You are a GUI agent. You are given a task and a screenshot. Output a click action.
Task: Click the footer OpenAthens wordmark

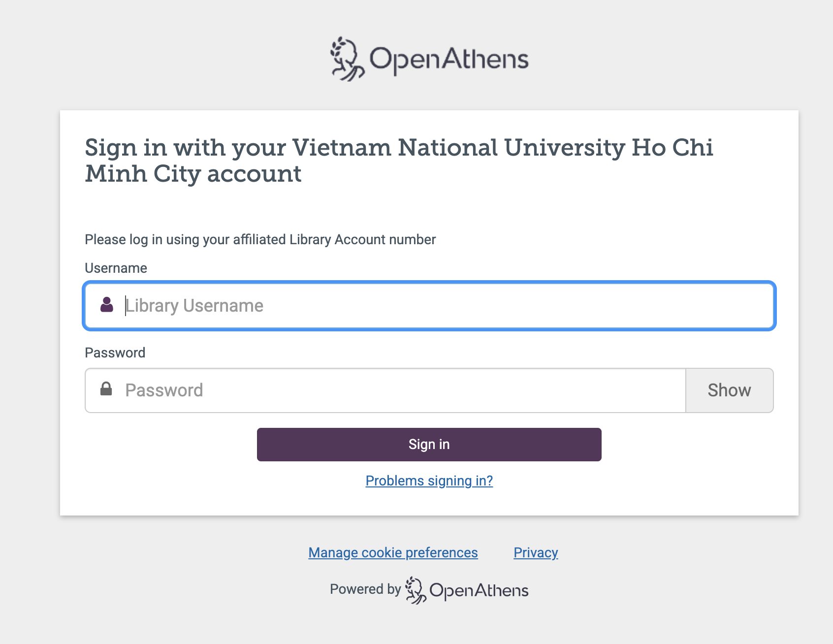[x=479, y=590]
